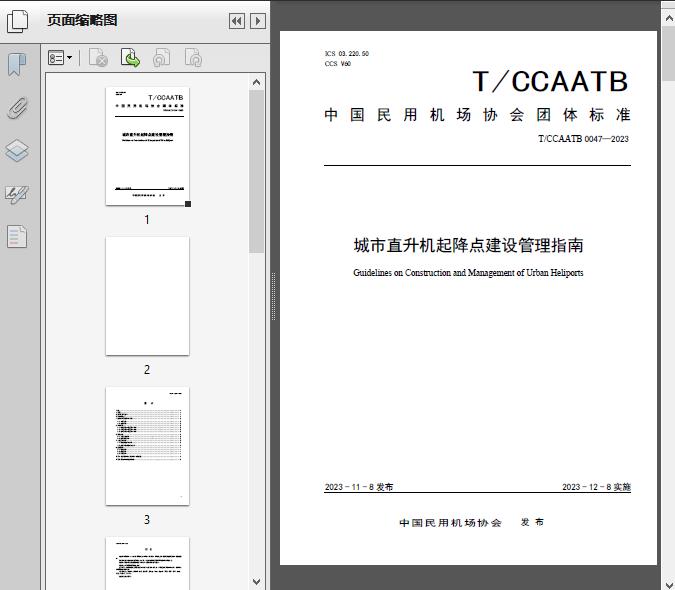Click the single right-arrow pane button
The height and width of the screenshot is (590, 675).
258,21
